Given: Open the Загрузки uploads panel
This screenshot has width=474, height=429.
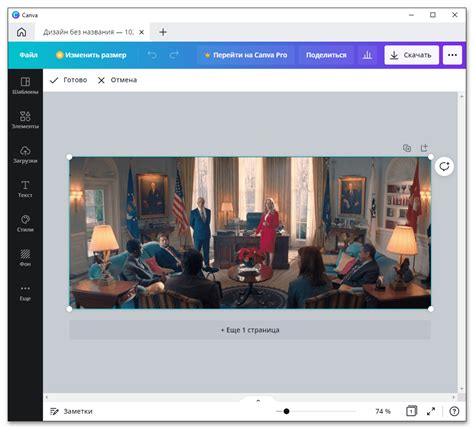Looking at the screenshot, I should pos(25,154).
